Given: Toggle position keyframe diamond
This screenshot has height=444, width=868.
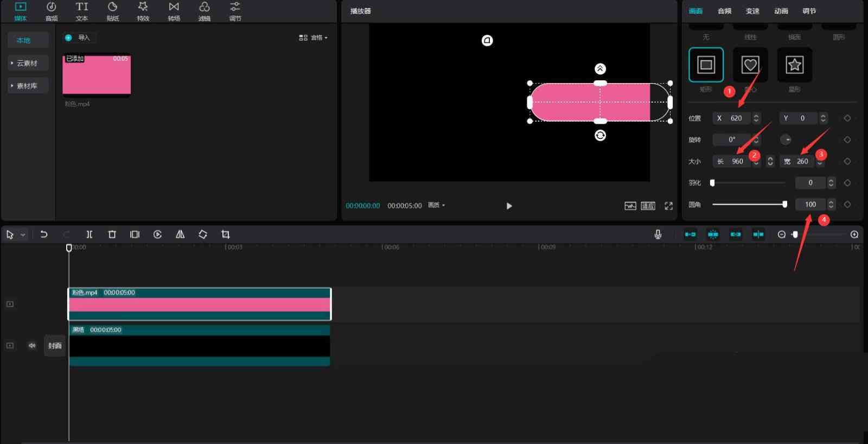Looking at the screenshot, I should (x=847, y=118).
